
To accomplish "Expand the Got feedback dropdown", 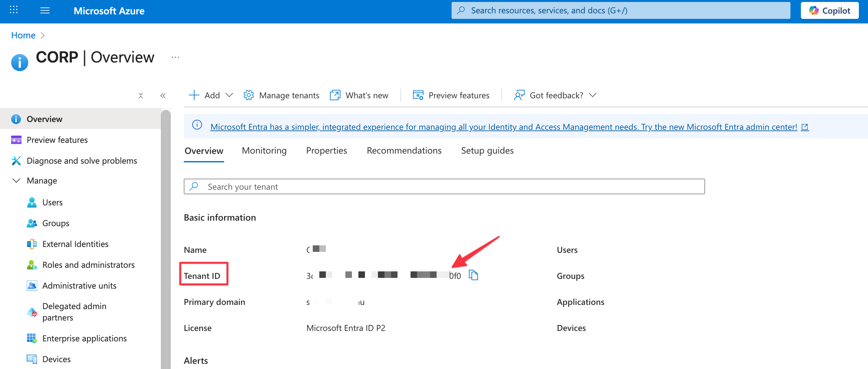I will pos(592,95).
